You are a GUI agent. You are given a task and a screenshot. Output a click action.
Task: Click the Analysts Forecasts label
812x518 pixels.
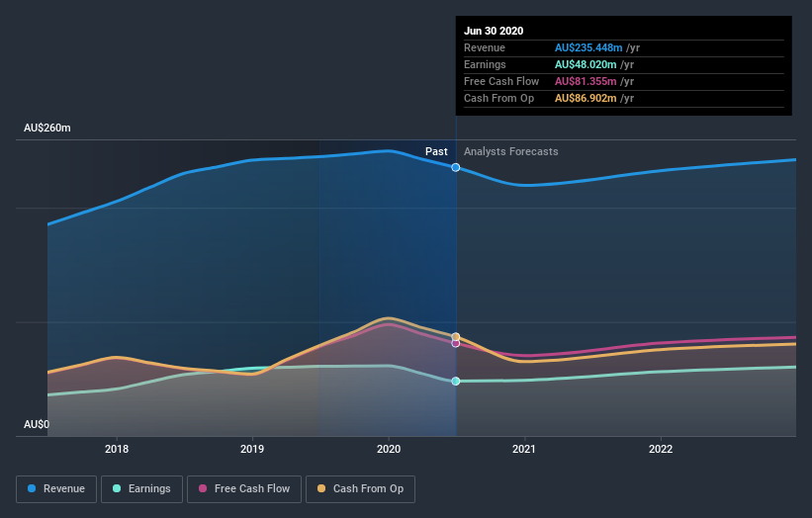coord(510,151)
